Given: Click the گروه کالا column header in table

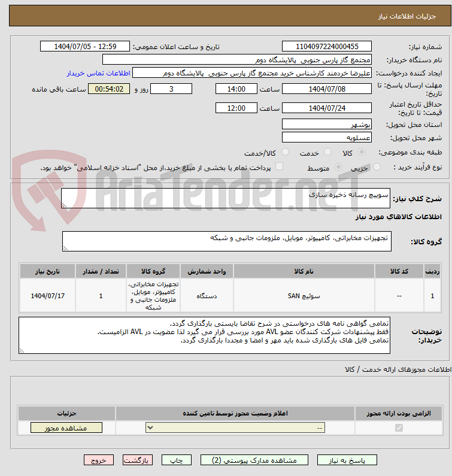Looking at the screenshot, I should (x=153, y=271).
